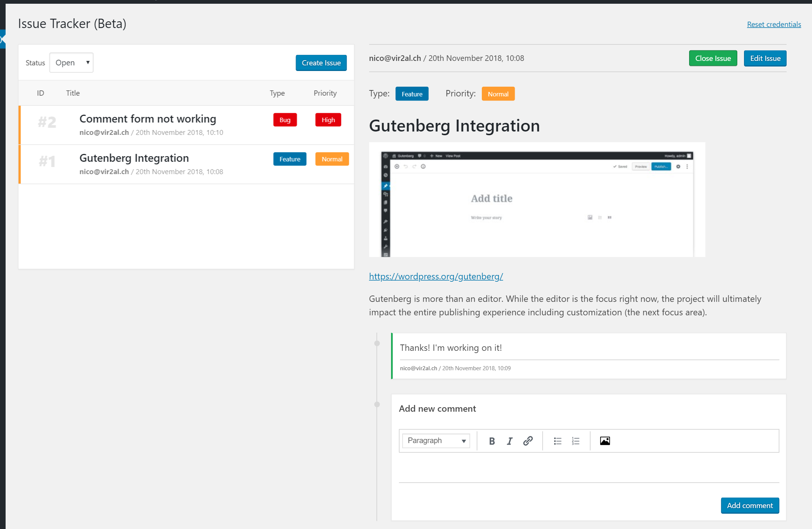The image size is (812, 529).
Task: Click the #2 issue ID number
Action: pyautogui.click(x=47, y=122)
